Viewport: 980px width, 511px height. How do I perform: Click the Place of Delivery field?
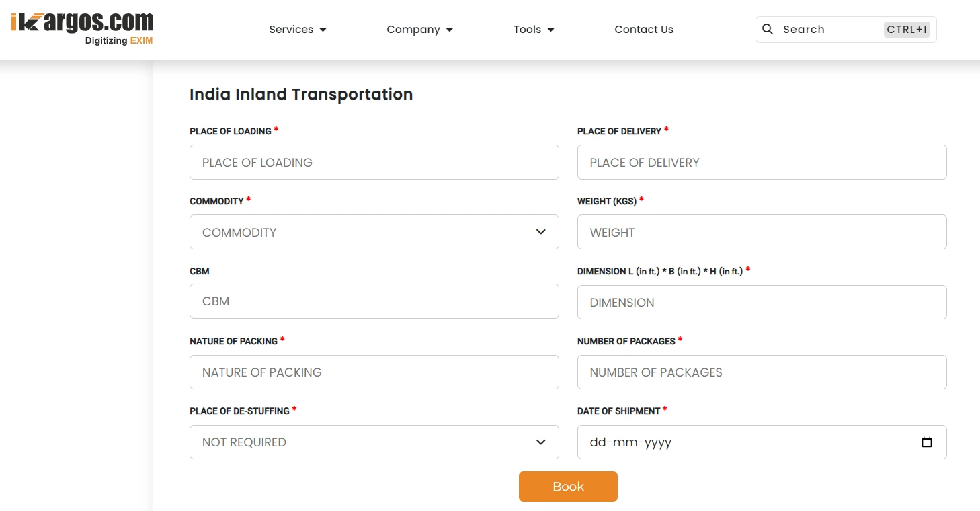pos(762,162)
